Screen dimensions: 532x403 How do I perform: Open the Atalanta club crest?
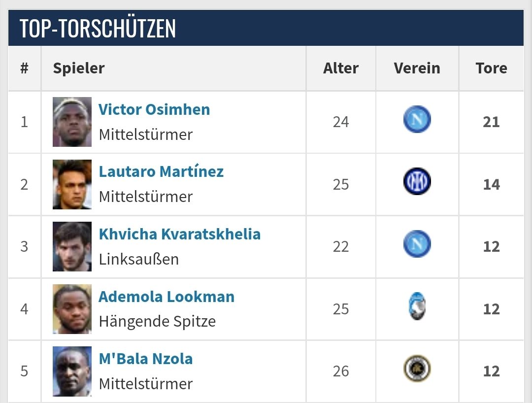click(x=417, y=306)
